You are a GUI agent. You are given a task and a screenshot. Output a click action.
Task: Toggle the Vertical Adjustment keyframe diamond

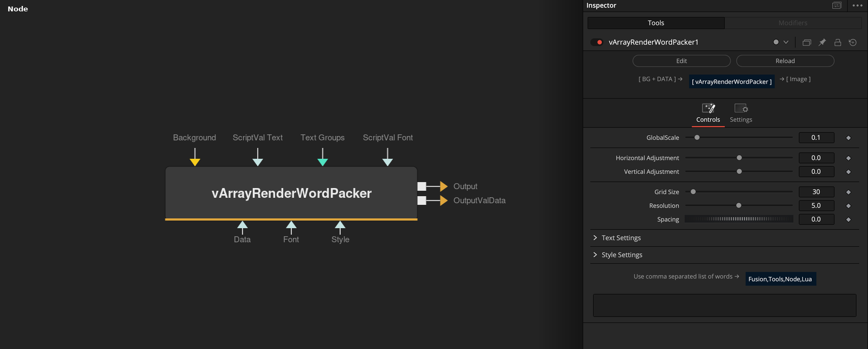[x=848, y=172]
